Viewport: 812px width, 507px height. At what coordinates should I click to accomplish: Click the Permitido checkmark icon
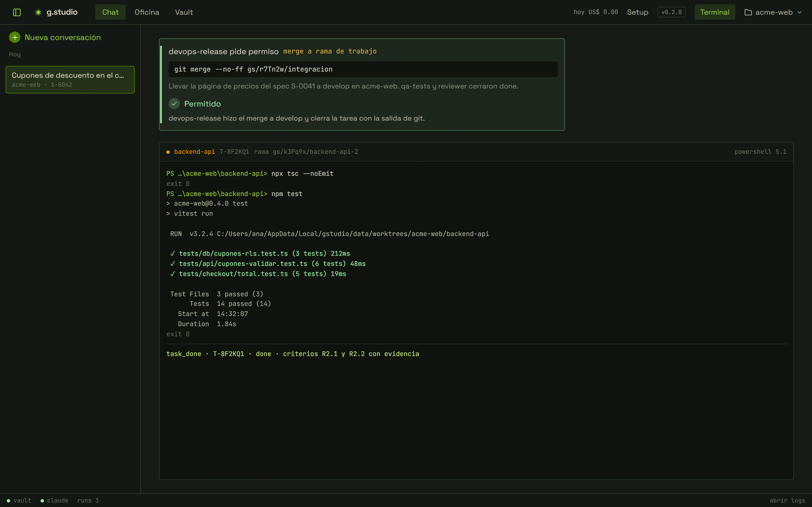tap(174, 104)
